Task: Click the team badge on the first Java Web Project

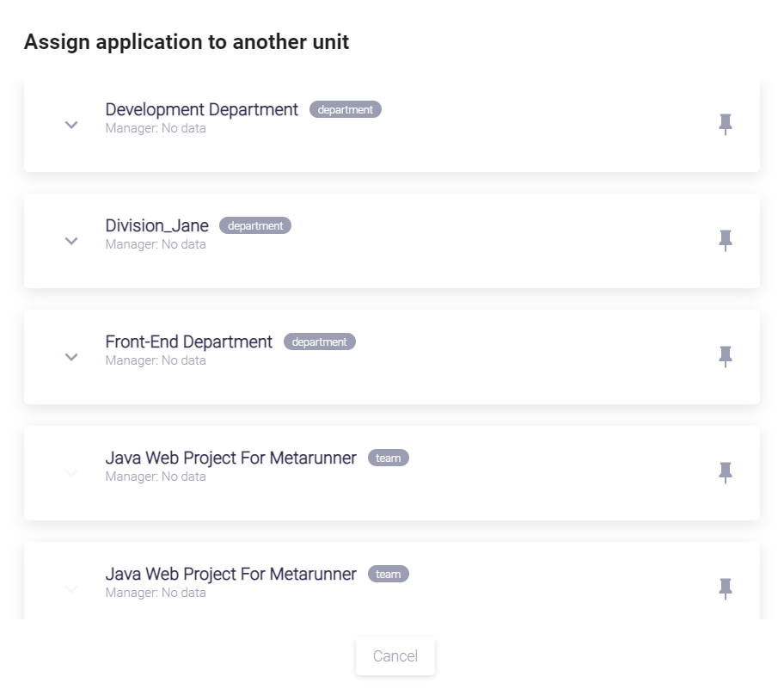Action: click(388, 458)
